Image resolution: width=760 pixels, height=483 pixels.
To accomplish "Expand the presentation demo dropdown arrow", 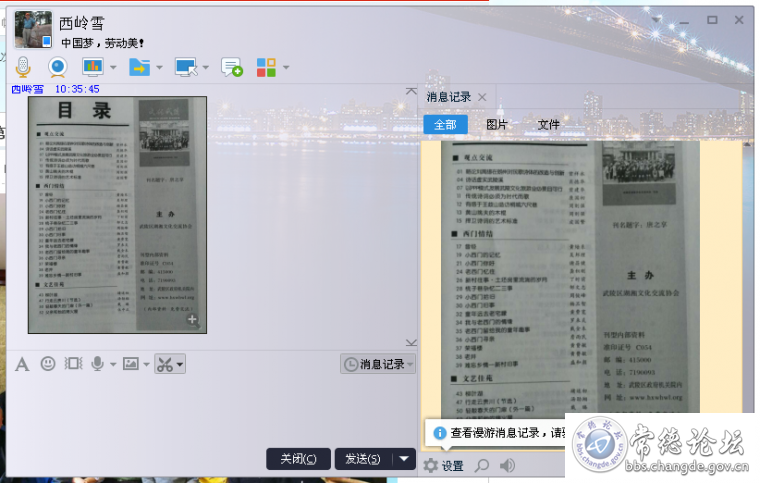I will (113, 67).
